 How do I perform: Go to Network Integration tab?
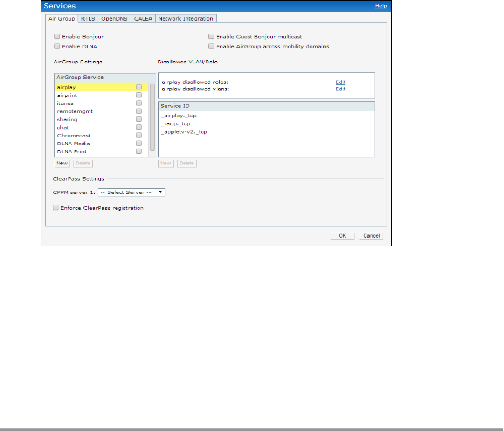coord(186,19)
